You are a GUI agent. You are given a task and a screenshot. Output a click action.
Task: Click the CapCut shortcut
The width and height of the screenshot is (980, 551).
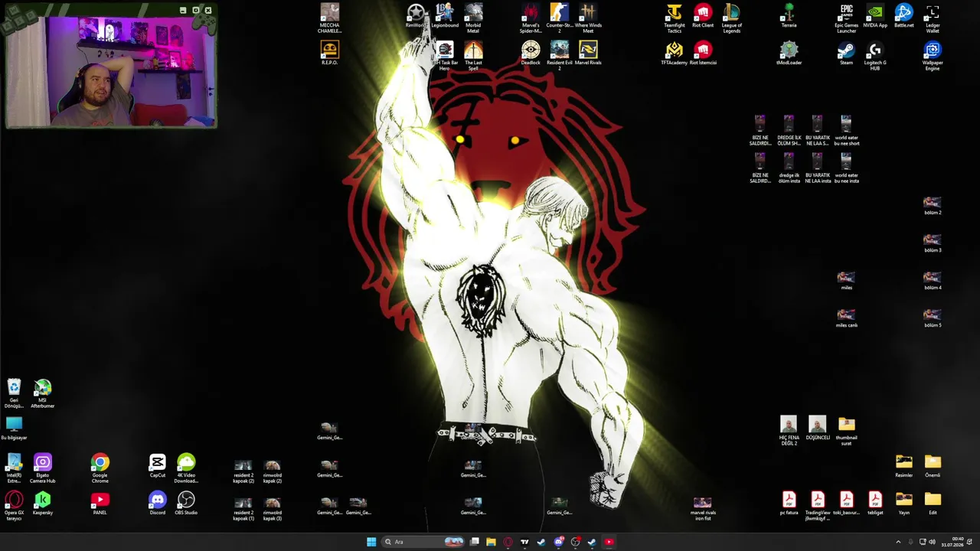tap(158, 466)
